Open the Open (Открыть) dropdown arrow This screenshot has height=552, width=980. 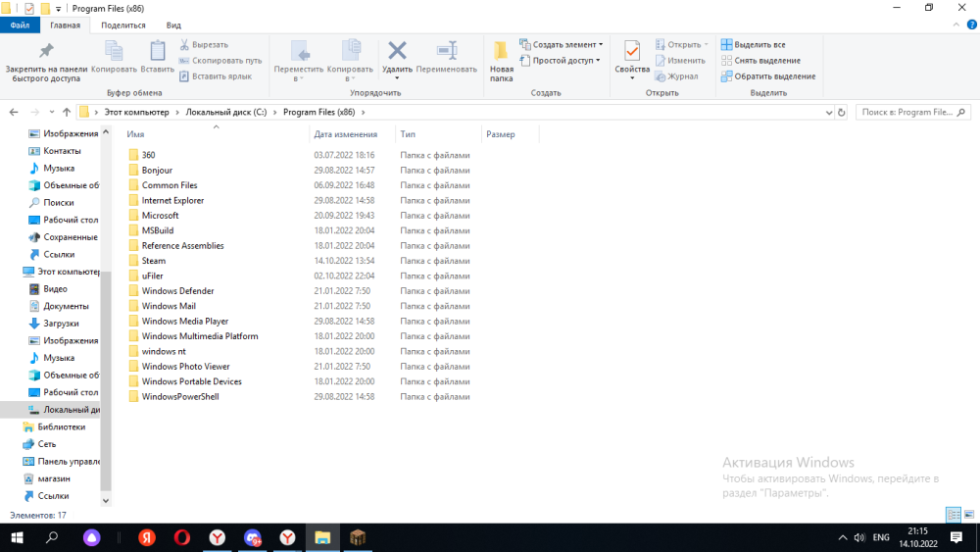(x=707, y=44)
